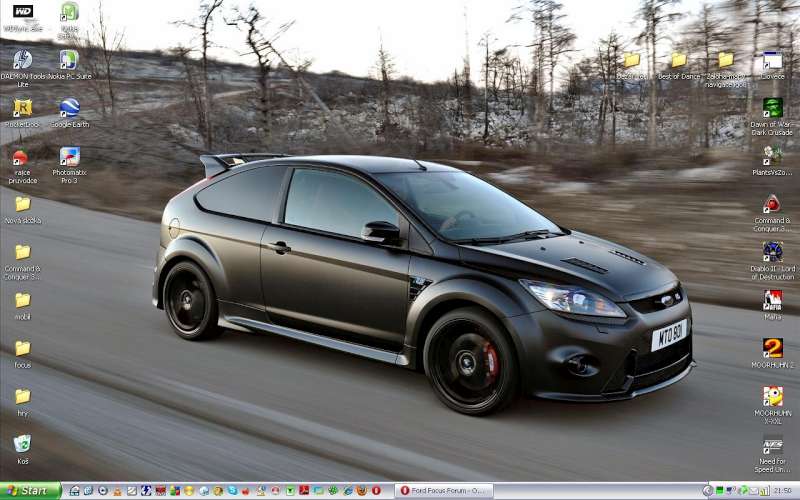Launch Nokia PC Suite from desktop

point(69,60)
